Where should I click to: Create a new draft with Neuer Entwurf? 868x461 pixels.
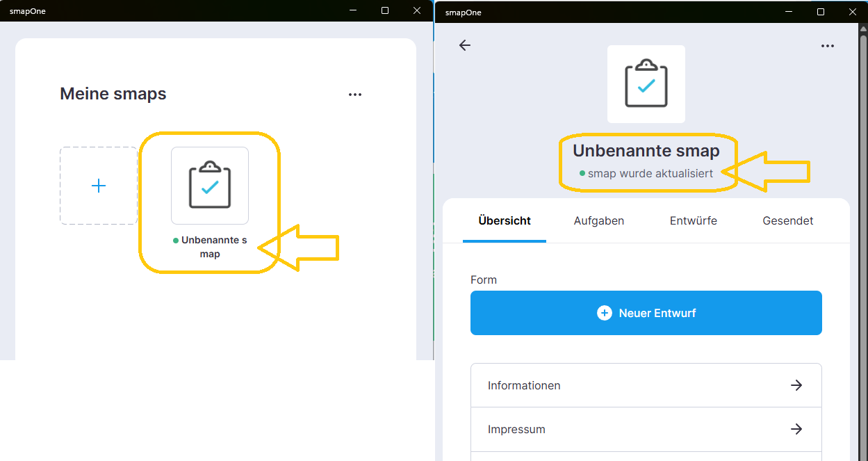[x=646, y=313]
